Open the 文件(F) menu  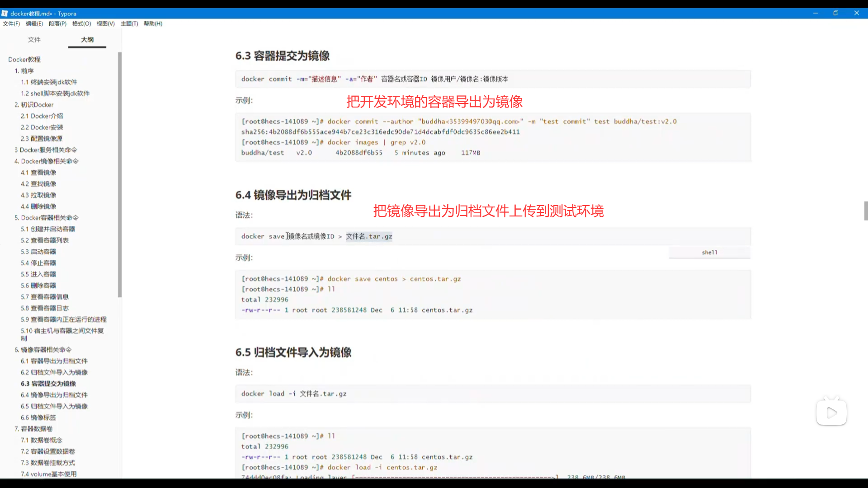pyautogui.click(x=11, y=23)
